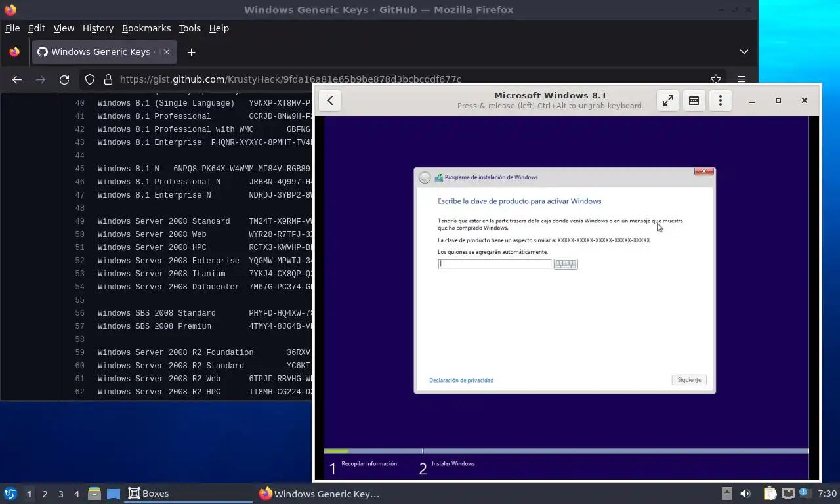Screen dimensions: 840x504
Task: Open the Firefox hamburger menu
Action: 742,79
